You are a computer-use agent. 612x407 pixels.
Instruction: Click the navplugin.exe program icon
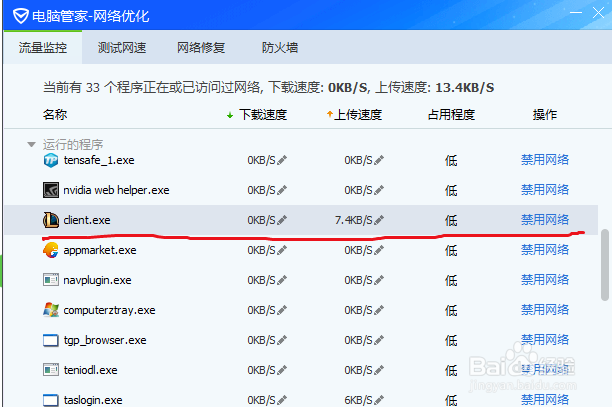51,280
